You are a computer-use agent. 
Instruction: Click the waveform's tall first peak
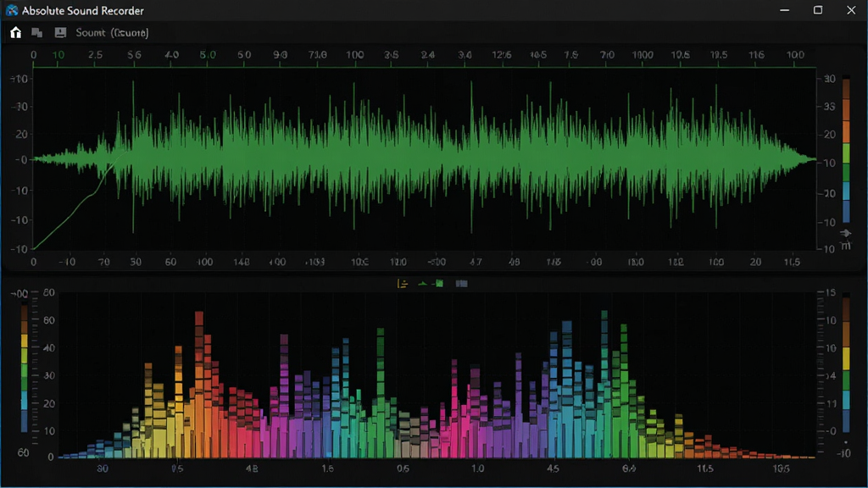pyautogui.click(x=133, y=158)
